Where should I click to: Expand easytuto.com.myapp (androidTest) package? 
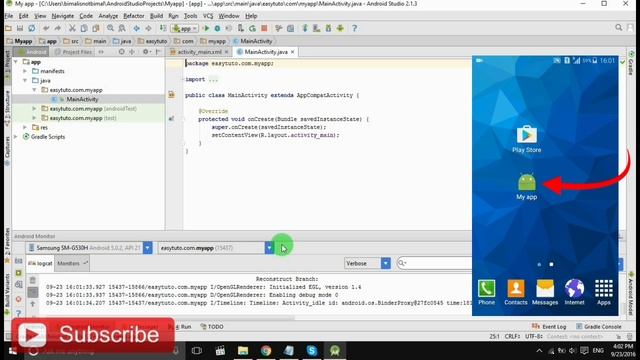[34, 109]
